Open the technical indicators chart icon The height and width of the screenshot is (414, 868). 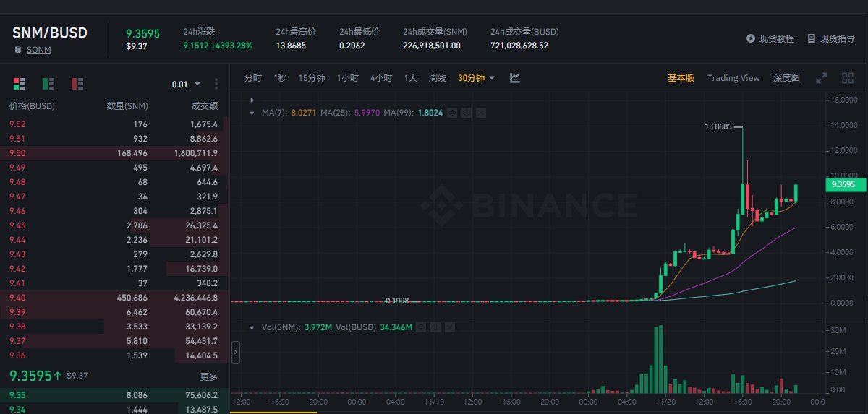pos(515,78)
